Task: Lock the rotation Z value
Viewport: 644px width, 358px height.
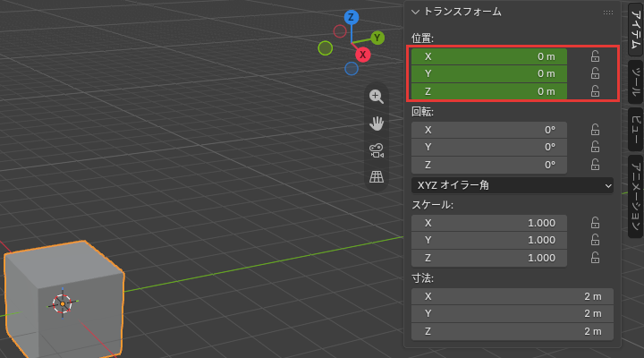Action: pos(595,165)
